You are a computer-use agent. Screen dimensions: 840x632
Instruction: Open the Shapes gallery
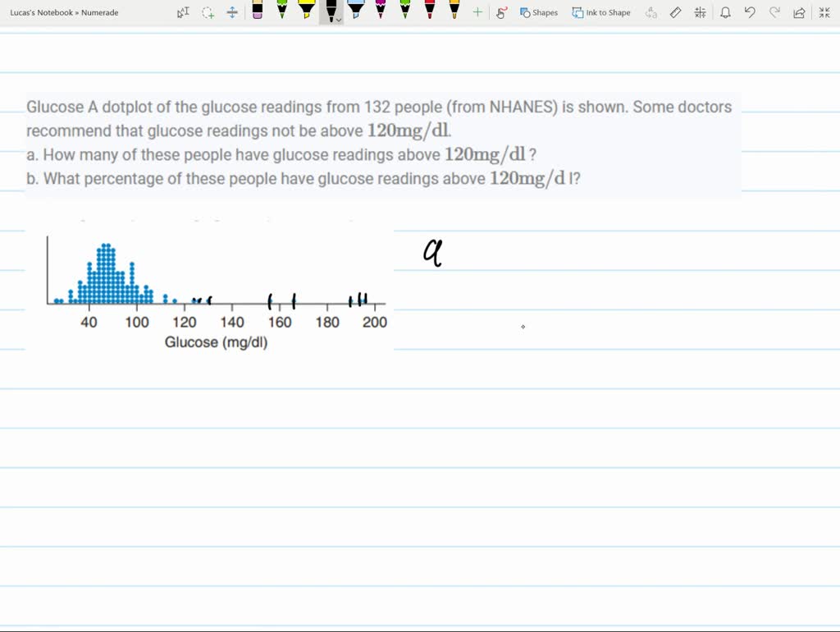click(537, 12)
